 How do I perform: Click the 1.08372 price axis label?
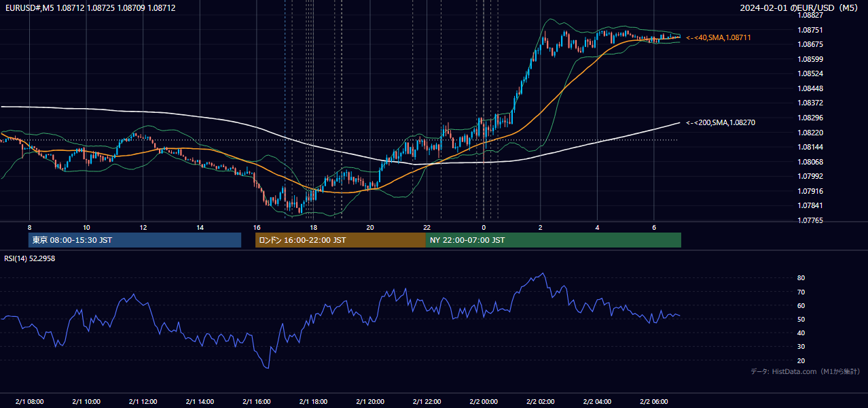click(811, 103)
